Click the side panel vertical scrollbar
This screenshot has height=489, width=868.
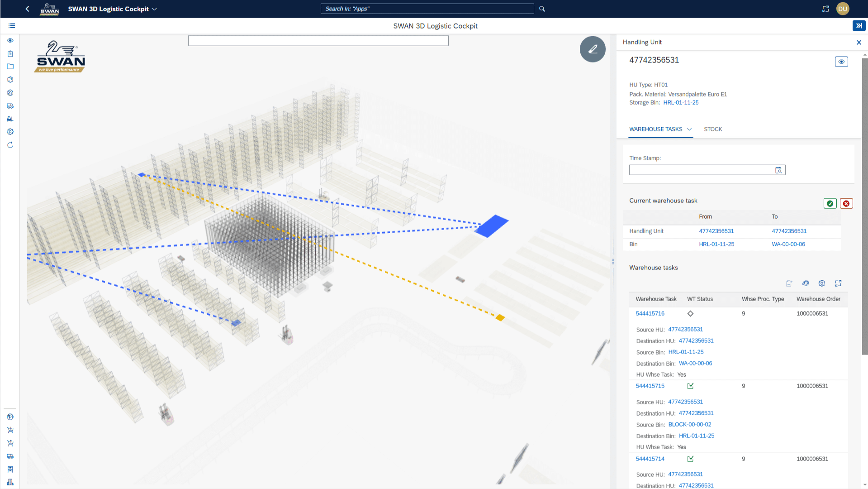click(x=864, y=206)
